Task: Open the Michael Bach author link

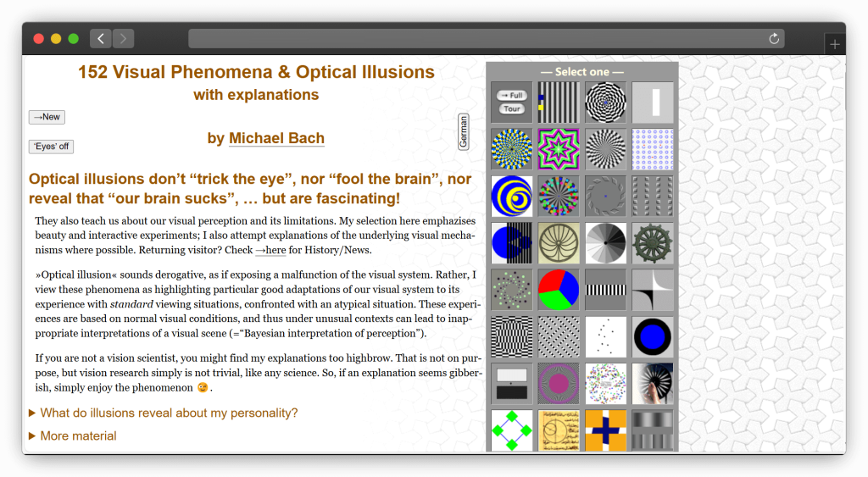Action: pyautogui.click(x=276, y=138)
